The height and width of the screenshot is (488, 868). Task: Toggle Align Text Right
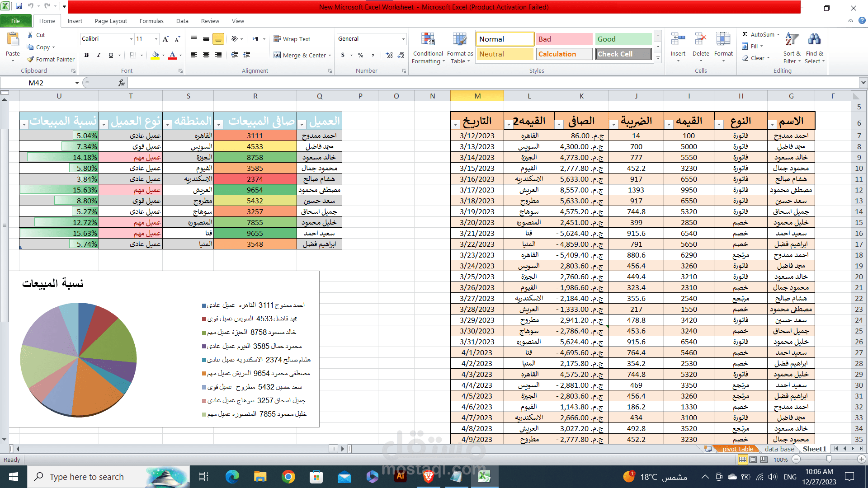pyautogui.click(x=218, y=55)
